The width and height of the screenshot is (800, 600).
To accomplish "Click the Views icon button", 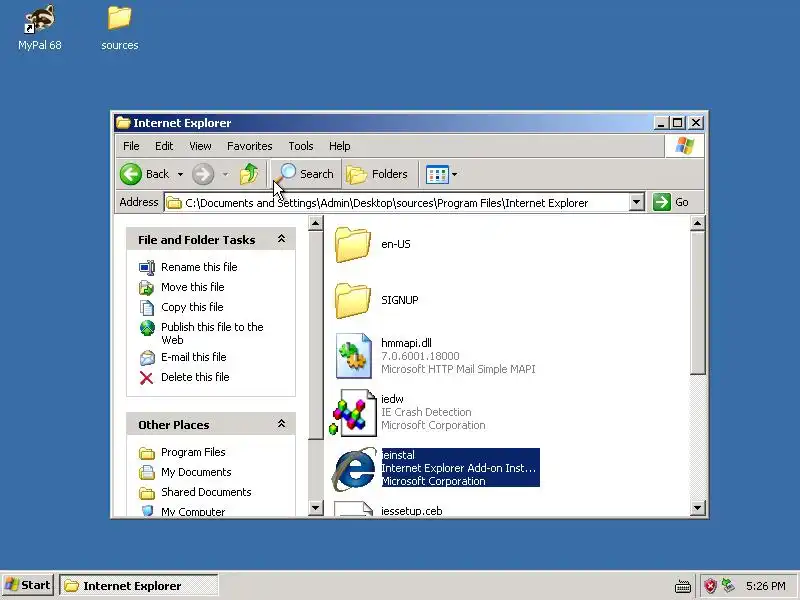I will tap(437, 174).
